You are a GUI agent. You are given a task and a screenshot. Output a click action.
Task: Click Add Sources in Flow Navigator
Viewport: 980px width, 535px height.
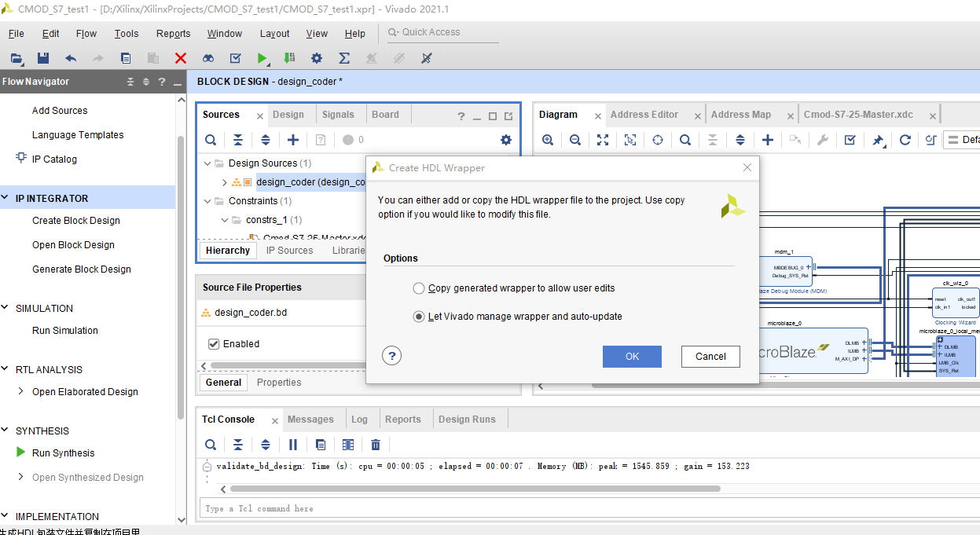click(60, 111)
